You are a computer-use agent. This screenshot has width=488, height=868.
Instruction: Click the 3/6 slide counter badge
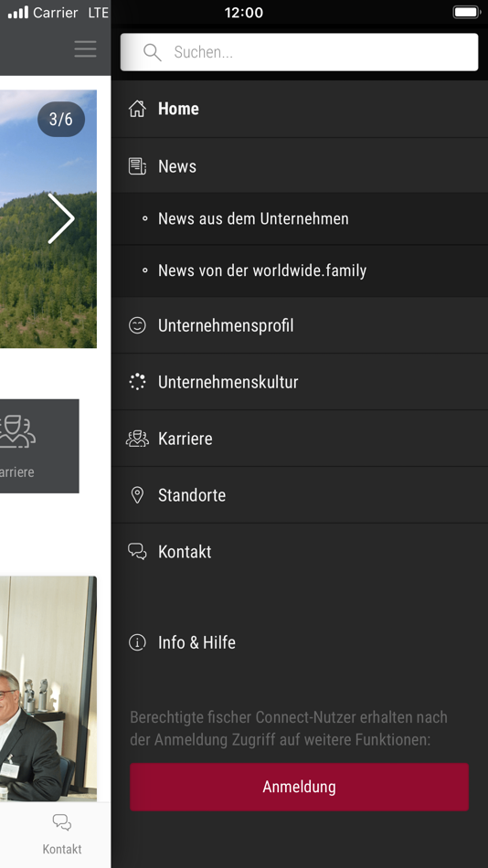[x=61, y=119]
